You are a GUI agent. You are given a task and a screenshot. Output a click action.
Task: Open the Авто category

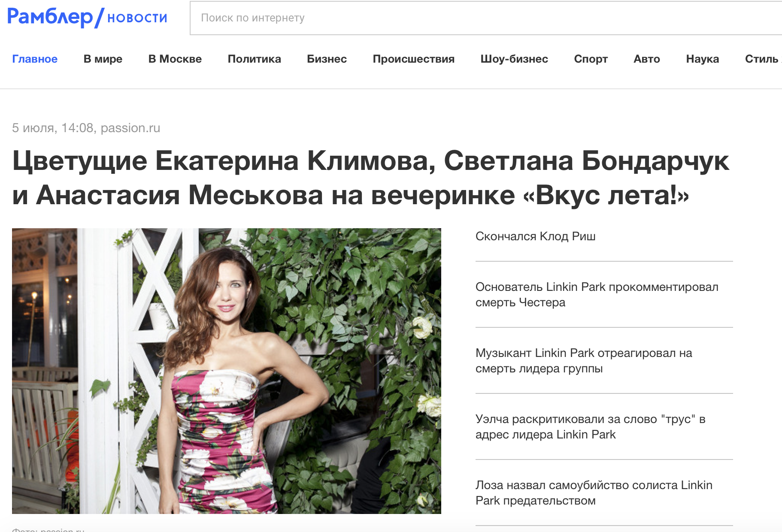click(647, 59)
